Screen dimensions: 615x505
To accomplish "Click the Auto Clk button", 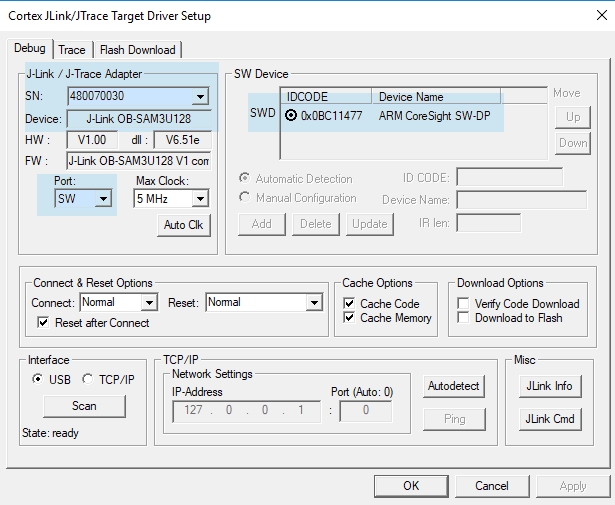I will pos(184,225).
